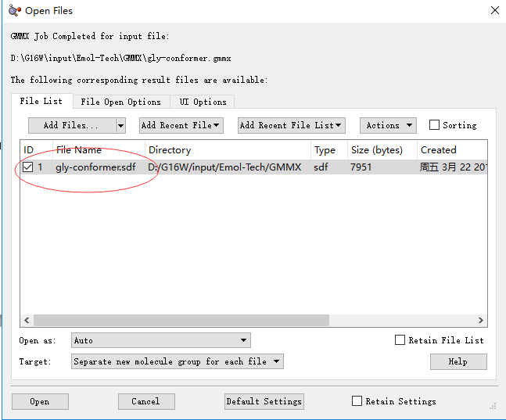Enable the Sorting checkbox
This screenshot has height=420, width=506.
(x=435, y=125)
